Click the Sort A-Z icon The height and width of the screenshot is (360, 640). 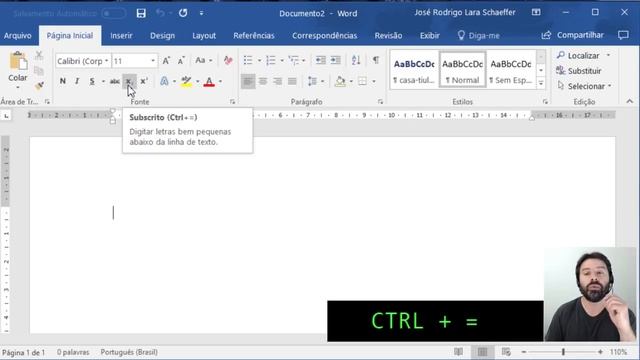[x=356, y=60]
